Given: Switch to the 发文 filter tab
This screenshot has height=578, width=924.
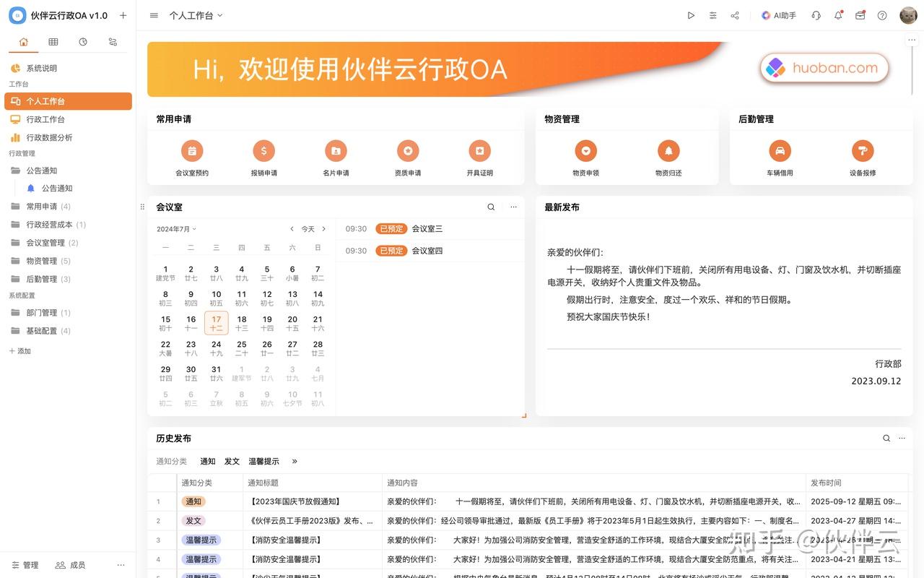Looking at the screenshot, I should coord(231,461).
